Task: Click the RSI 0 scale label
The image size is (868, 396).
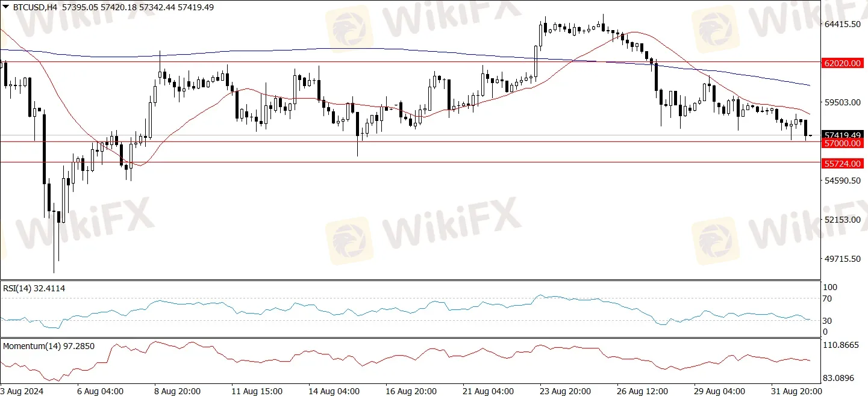Action: point(826,331)
